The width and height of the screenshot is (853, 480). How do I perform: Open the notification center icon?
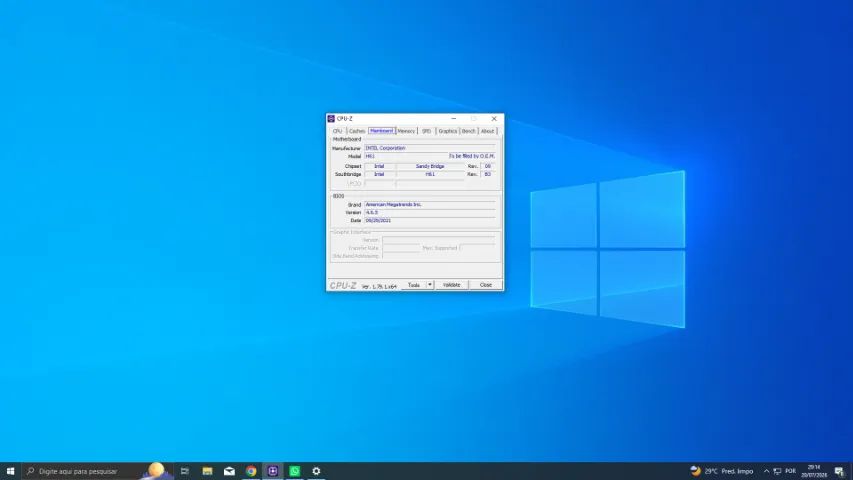839,471
